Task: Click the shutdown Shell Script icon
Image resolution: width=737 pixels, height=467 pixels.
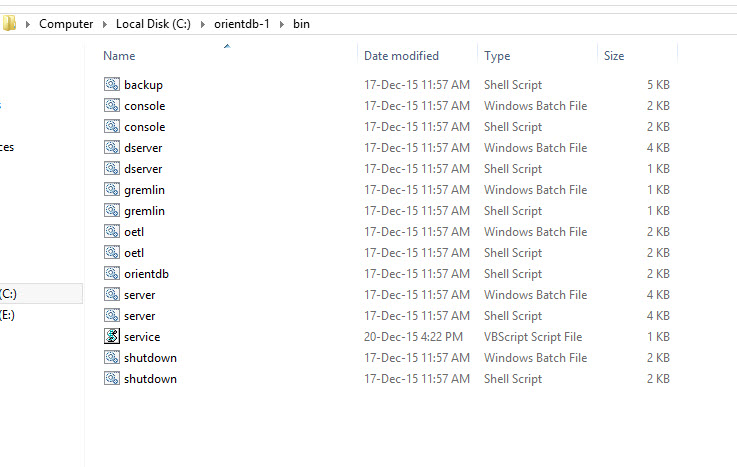Action: coord(112,378)
